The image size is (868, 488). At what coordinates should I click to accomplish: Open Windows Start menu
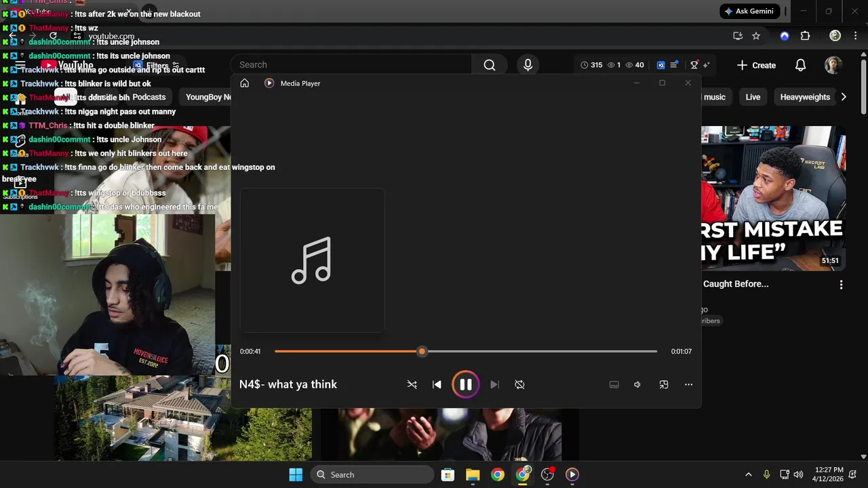296,474
